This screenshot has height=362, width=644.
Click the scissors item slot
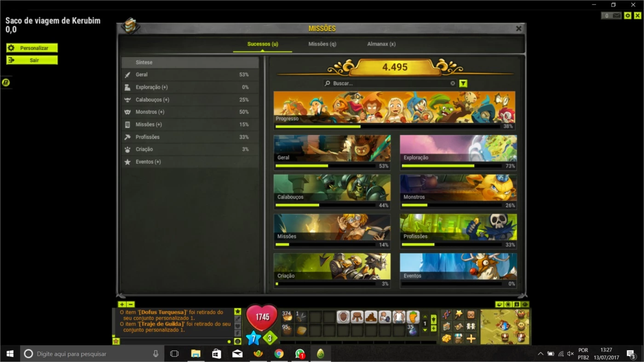(301, 317)
